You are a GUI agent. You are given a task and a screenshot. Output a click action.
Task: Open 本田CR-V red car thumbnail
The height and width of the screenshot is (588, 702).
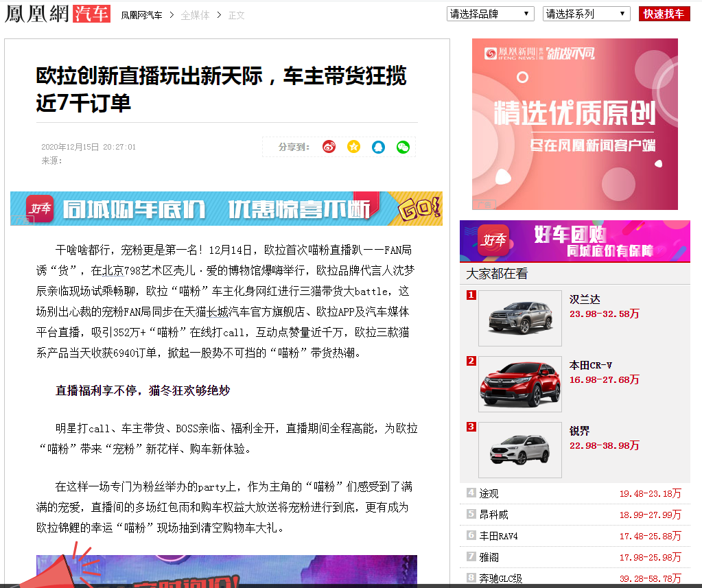519,384
